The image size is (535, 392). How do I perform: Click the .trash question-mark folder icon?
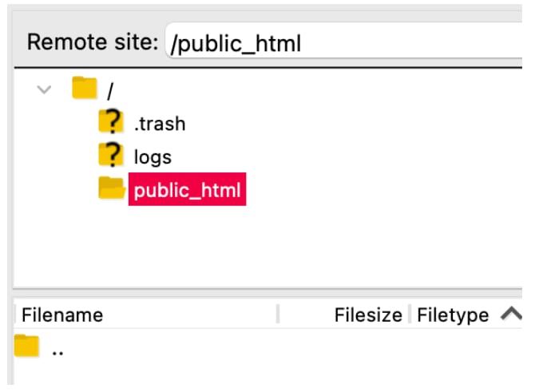(x=112, y=122)
